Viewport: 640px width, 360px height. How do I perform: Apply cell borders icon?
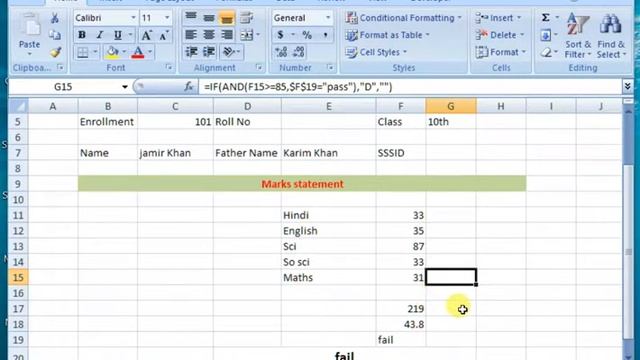pyautogui.click(x=83, y=52)
